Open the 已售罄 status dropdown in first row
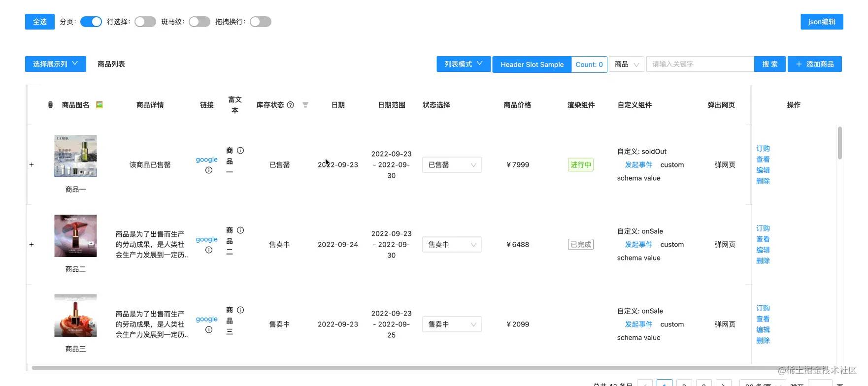The height and width of the screenshot is (386, 868). point(451,165)
